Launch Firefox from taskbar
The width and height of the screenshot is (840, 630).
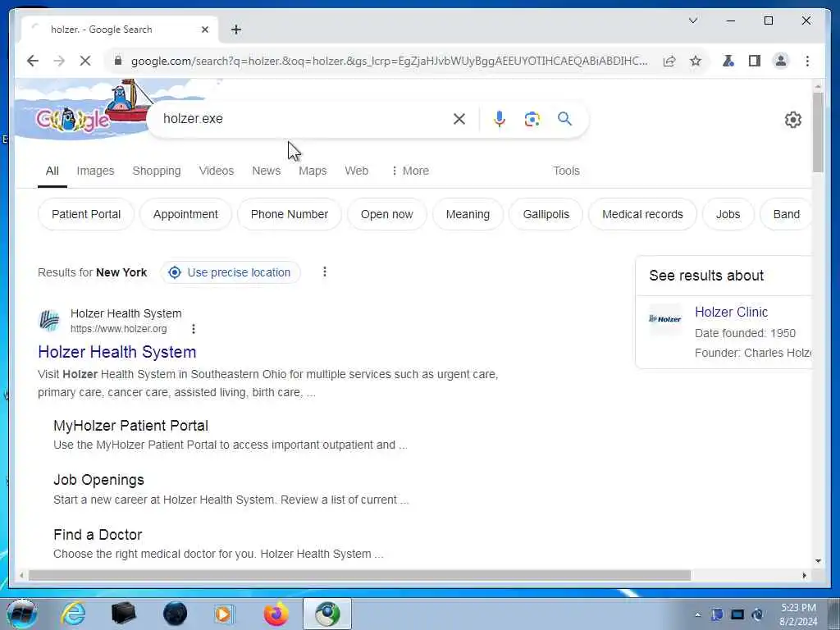[276, 614]
